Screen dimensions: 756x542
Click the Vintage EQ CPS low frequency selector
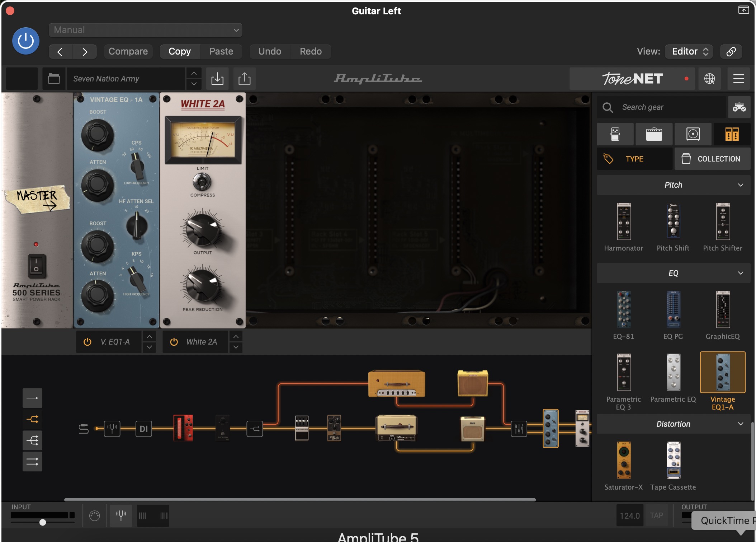point(137,167)
